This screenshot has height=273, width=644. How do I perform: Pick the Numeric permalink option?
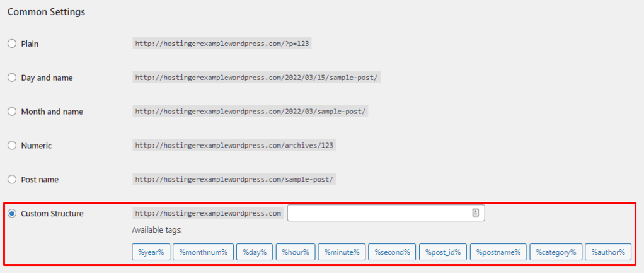coord(12,146)
